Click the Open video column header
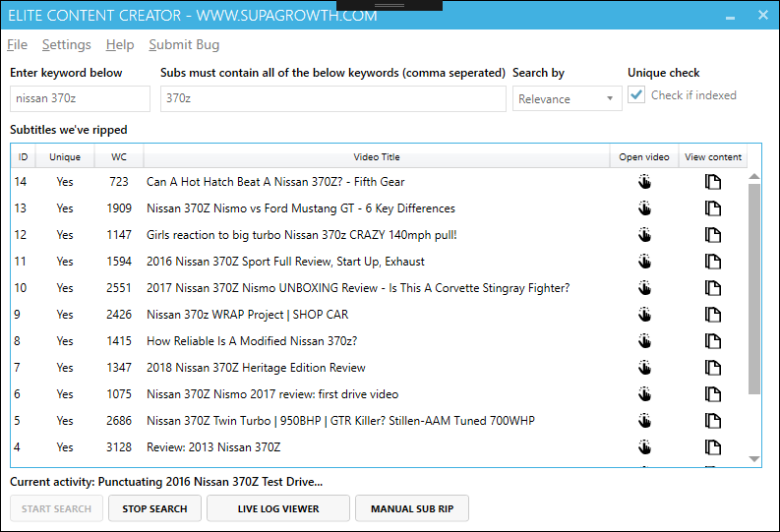Image resolution: width=780 pixels, height=532 pixels. click(x=644, y=156)
